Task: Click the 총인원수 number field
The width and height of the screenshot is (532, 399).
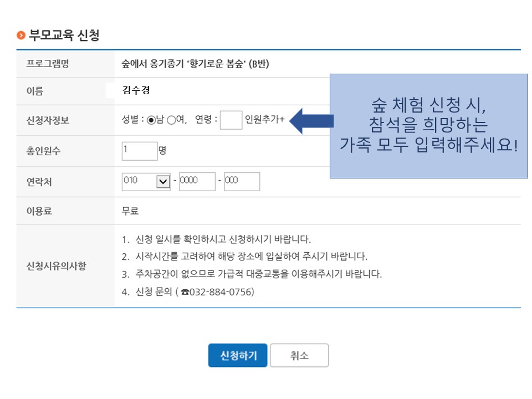Action: click(x=140, y=151)
